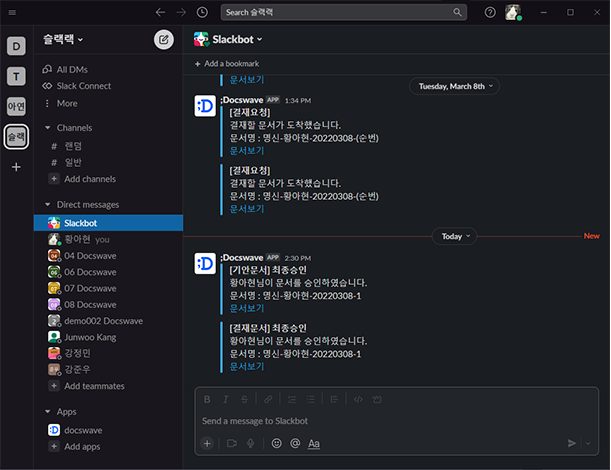611x470 pixels.
Task: Switch to D workspace
Action: [x=16, y=46]
